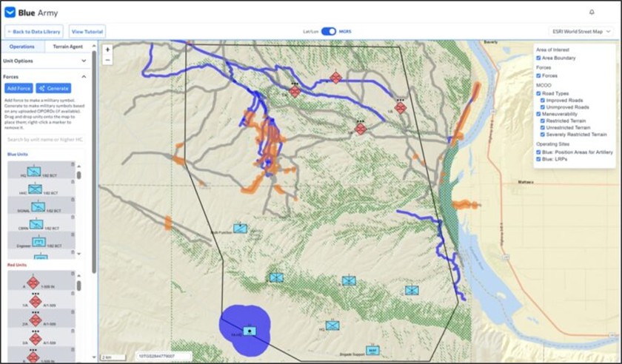Screen dimensions: 622x364
Task: Go back to Data Library
Action: click(34, 32)
